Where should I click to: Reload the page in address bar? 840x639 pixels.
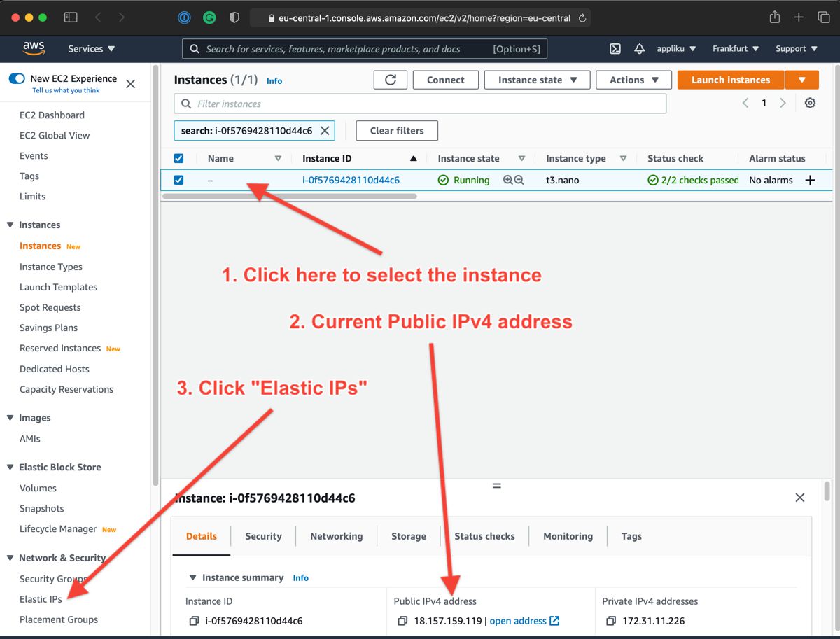(x=582, y=18)
